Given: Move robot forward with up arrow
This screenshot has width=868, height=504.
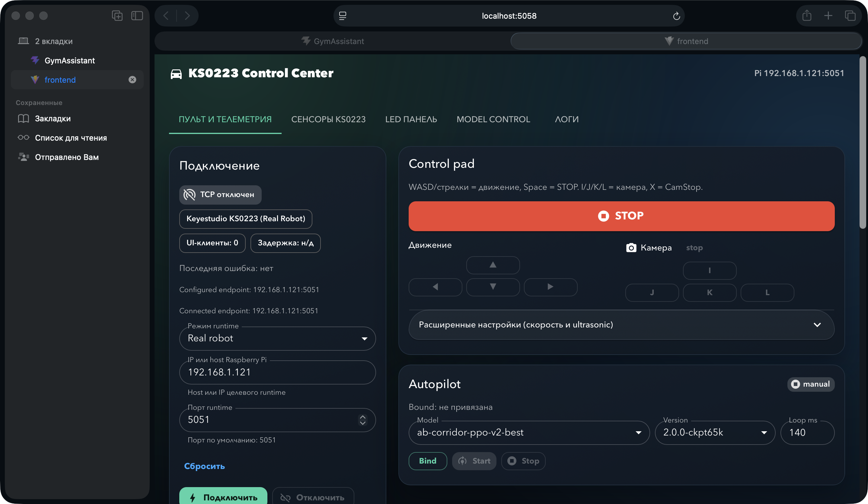Looking at the screenshot, I should point(493,265).
